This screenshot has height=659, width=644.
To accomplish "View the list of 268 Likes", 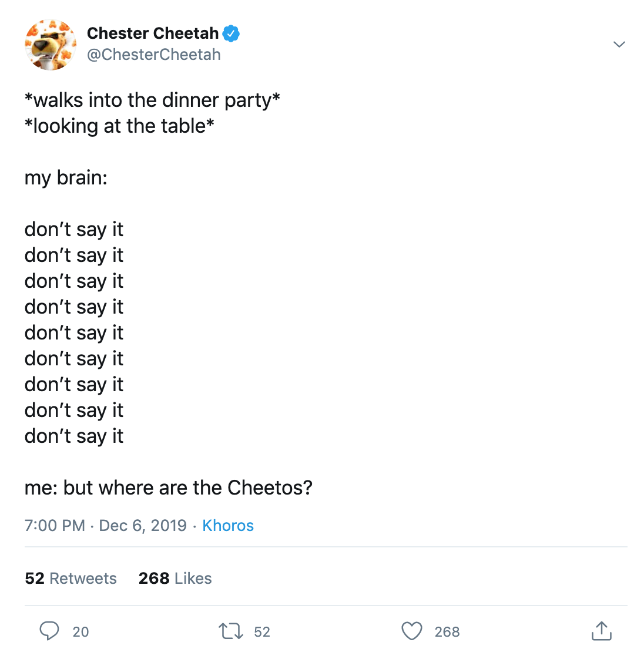I will tap(175, 579).
